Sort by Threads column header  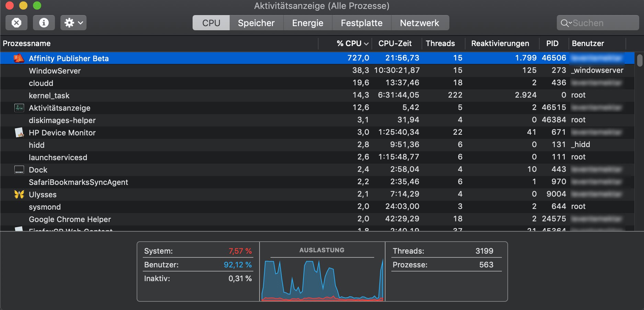coord(440,43)
